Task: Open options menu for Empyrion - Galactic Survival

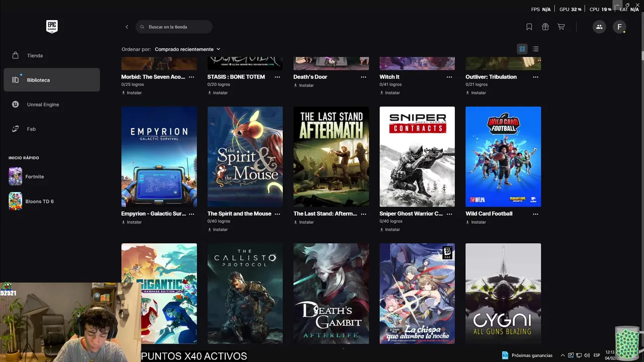Action: pos(191,214)
